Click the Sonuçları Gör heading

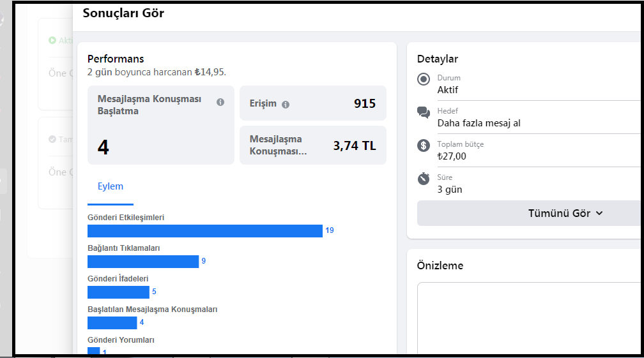(123, 13)
